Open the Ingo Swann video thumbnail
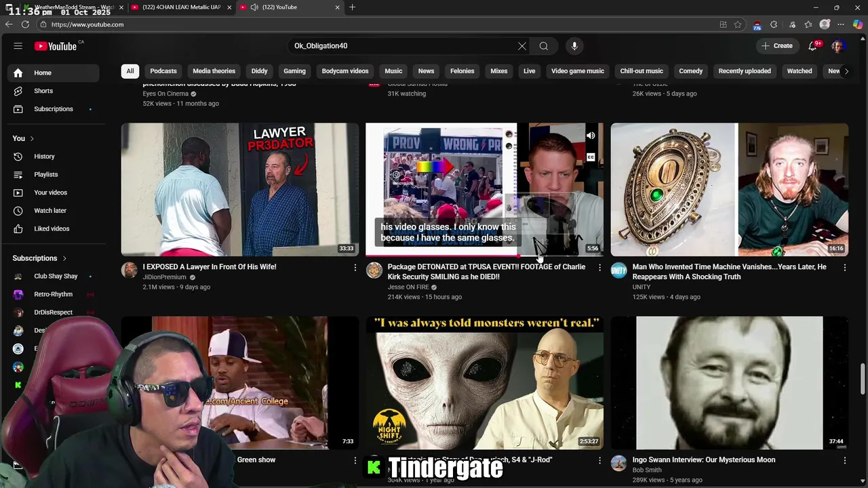The width and height of the screenshot is (868, 488). pos(730,383)
